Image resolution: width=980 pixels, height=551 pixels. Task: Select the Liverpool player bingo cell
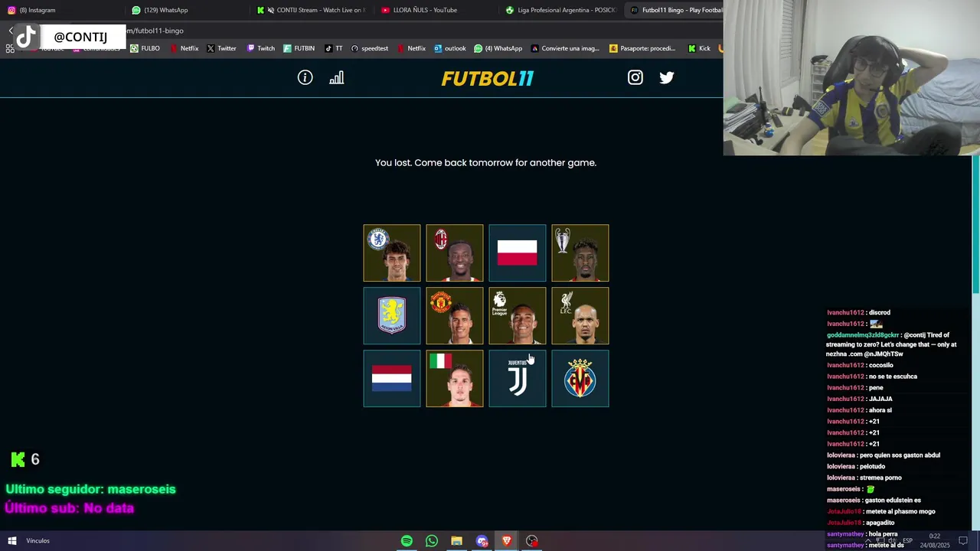pyautogui.click(x=580, y=315)
